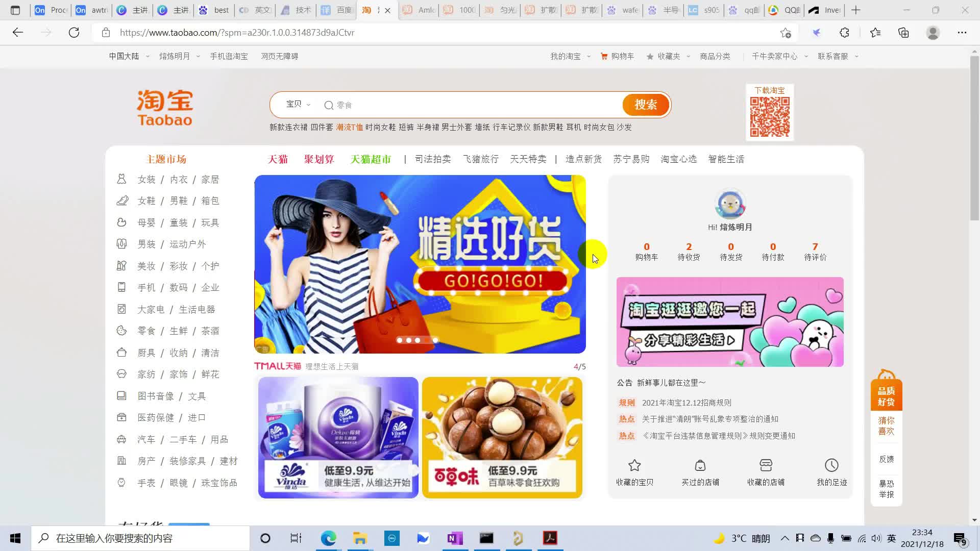
Task: Click the shopping cart icon in top bar
Action: click(604, 56)
